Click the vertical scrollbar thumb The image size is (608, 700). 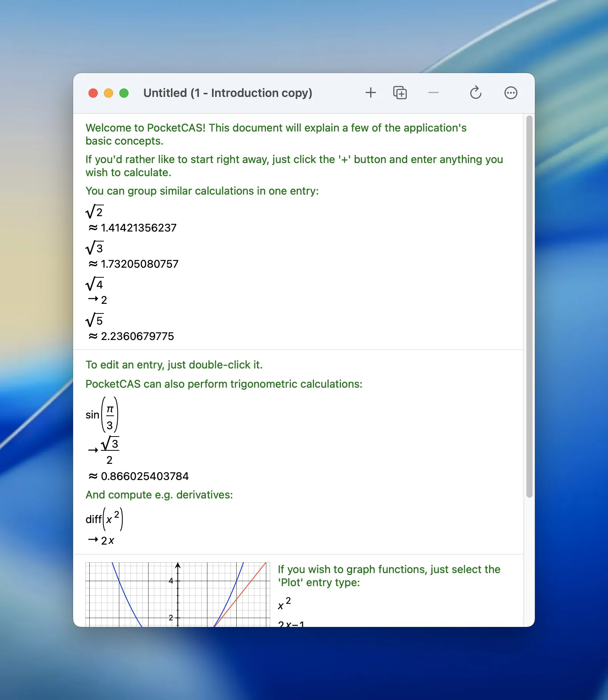529,306
